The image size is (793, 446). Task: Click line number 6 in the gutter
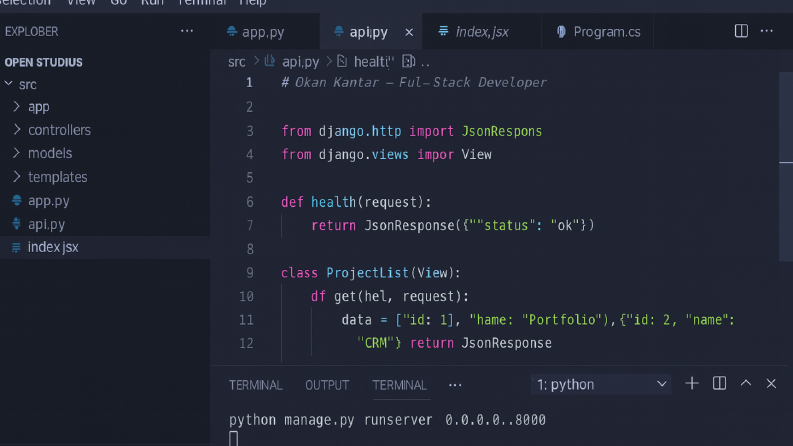click(250, 202)
